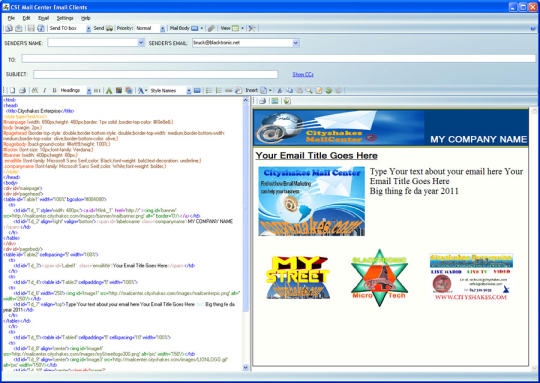Click the code editor scroll down arrow
The width and height of the screenshot is (540, 383).
pos(245,368)
